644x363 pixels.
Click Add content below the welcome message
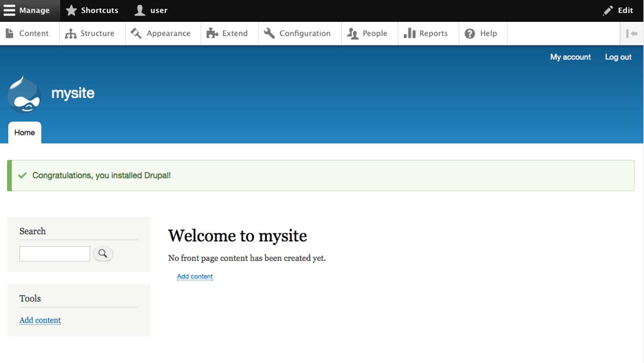click(194, 276)
